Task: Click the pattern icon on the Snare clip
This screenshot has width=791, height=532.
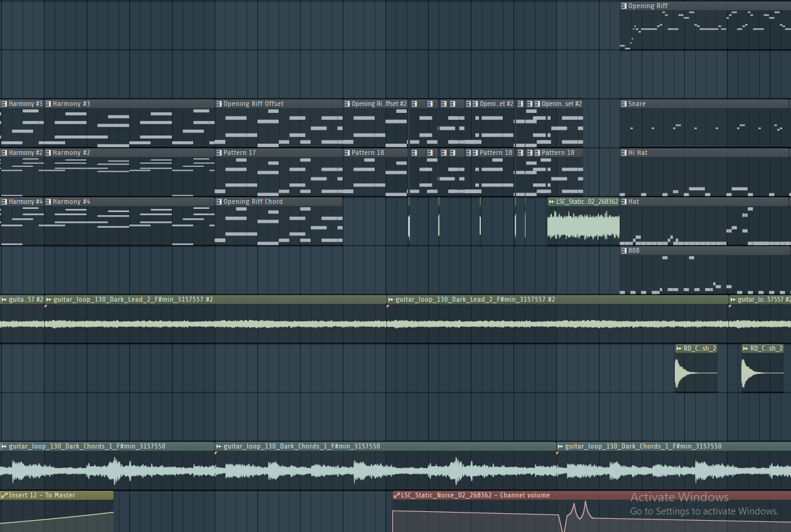Action: [x=624, y=104]
